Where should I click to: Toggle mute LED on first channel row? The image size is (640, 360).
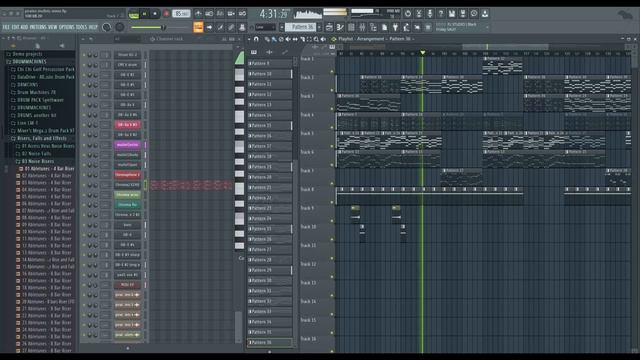(84, 55)
